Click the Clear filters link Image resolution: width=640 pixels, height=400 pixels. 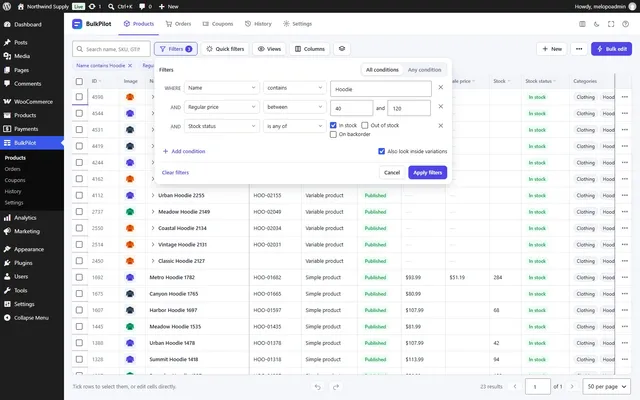point(175,173)
